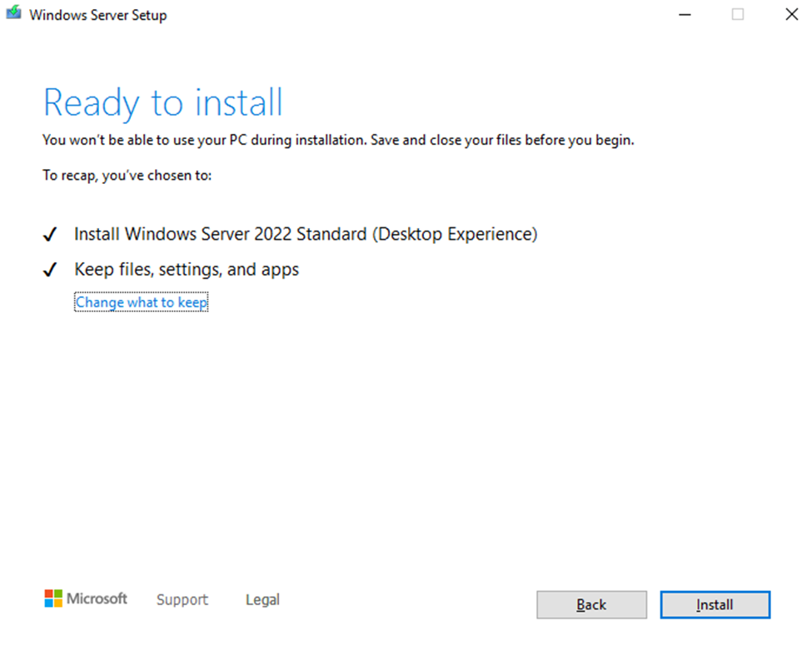Select 'Install Windows Server 2022 Standard' text
The image size is (812, 646).
(x=221, y=234)
